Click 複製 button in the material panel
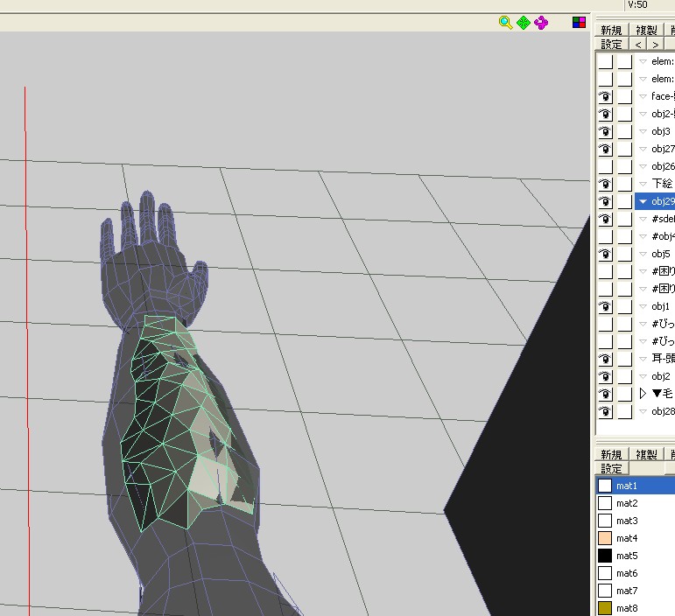This screenshot has height=616, width=675. pos(647,454)
